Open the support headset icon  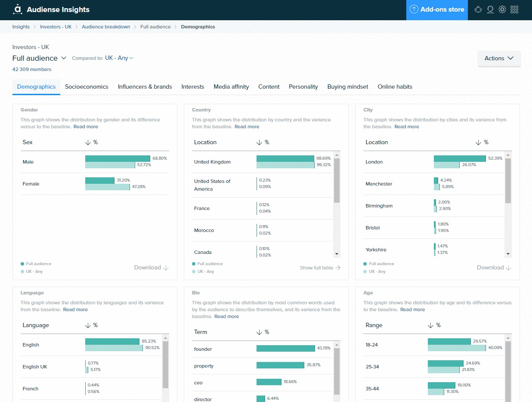point(490,9)
